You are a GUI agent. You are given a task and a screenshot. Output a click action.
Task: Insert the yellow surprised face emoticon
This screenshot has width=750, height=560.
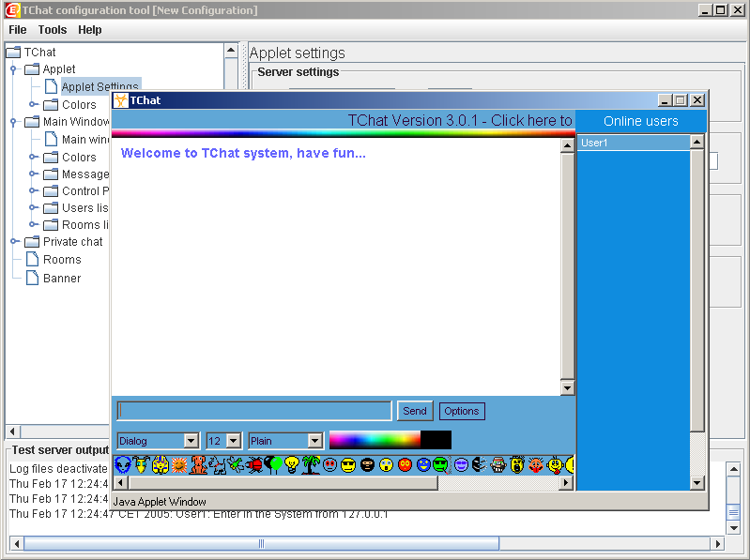[x=386, y=464]
